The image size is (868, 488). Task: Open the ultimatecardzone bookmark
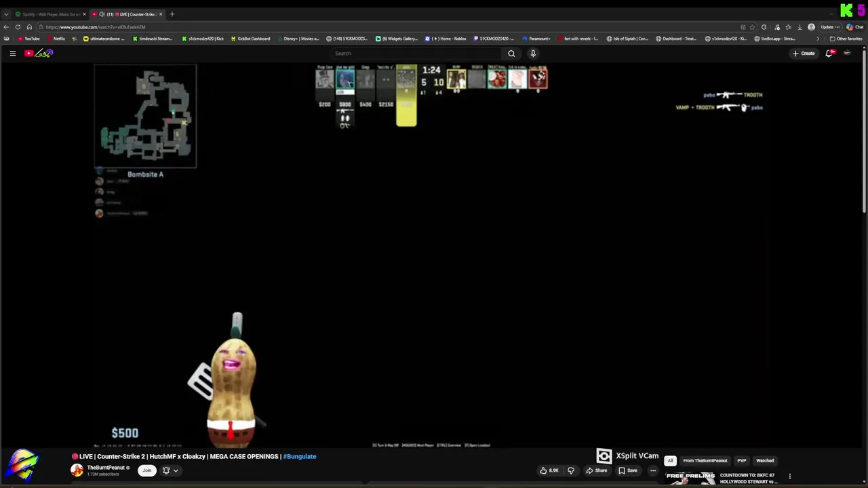tap(104, 39)
